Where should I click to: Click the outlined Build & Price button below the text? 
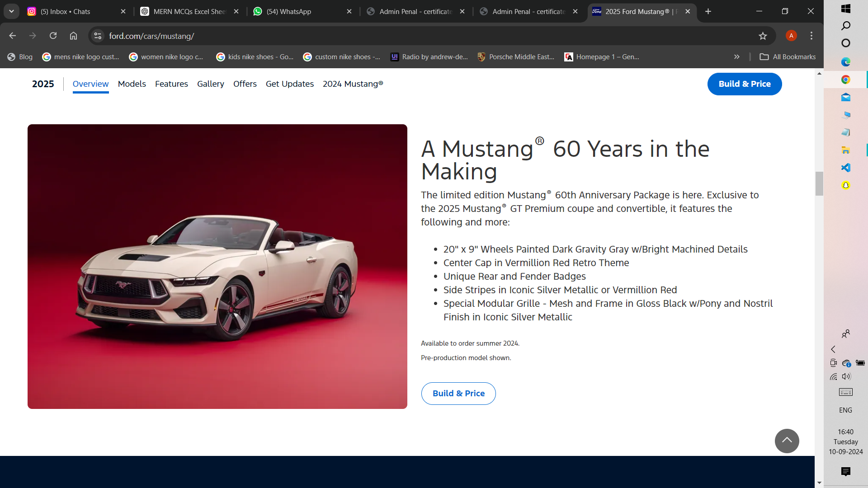[x=458, y=394]
